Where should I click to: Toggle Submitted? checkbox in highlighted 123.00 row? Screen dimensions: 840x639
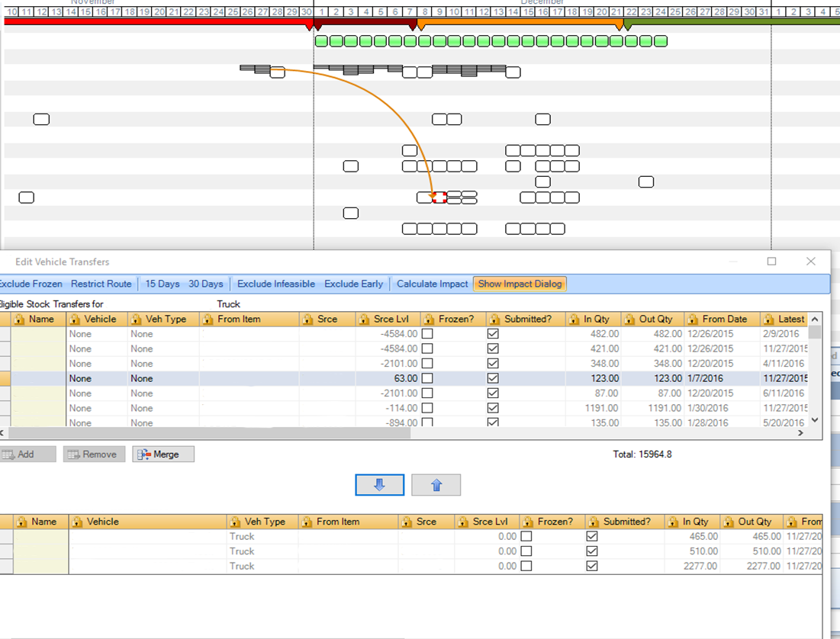tap(493, 378)
